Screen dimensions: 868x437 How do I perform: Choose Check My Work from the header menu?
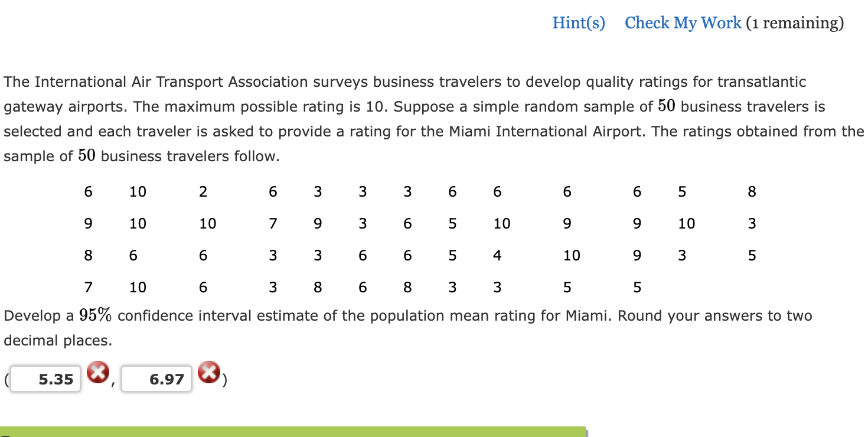(683, 22)
